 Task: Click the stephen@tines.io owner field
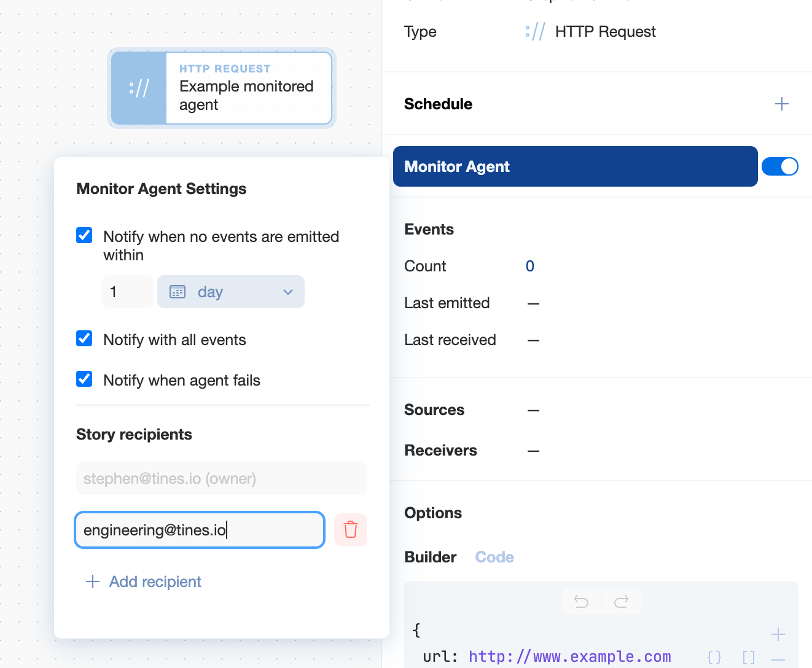(222, 478)
